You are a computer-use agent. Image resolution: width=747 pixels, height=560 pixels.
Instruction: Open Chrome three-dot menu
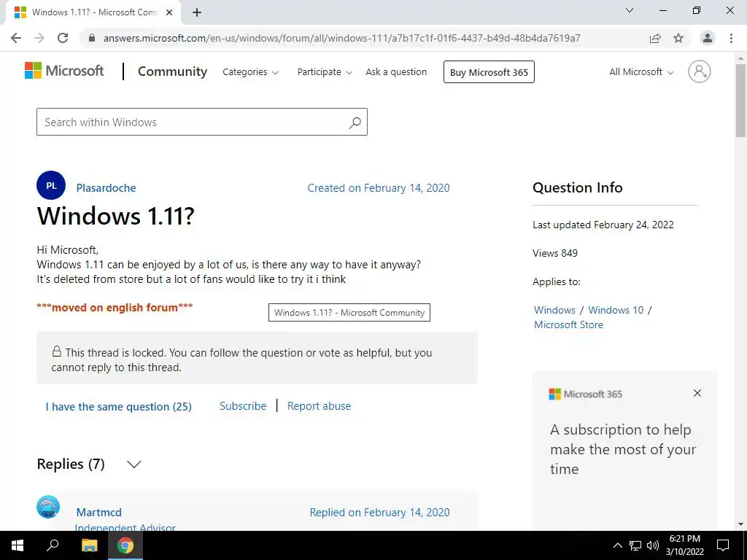[x=731, y=38]
